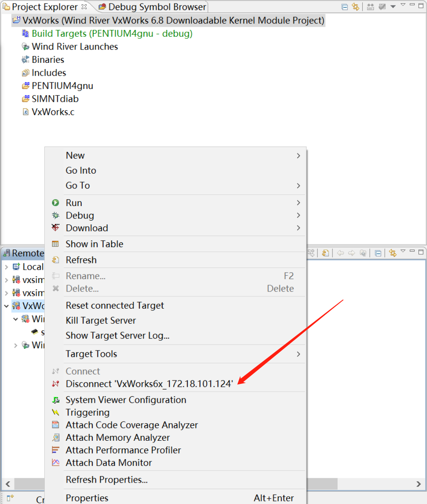Click the Attach Code Coverage Analyzer icon
This screenshot has width=427, height=504.
click(55, 425)
